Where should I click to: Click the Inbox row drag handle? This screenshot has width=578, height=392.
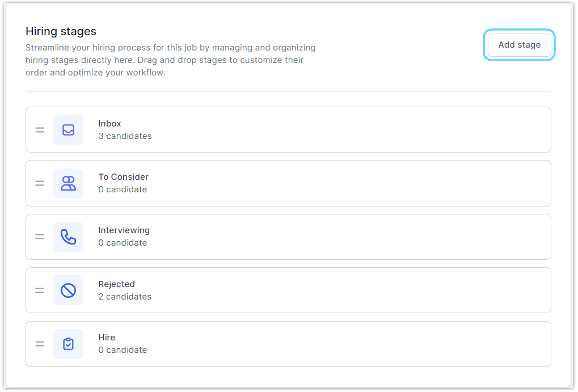(40, 130)
